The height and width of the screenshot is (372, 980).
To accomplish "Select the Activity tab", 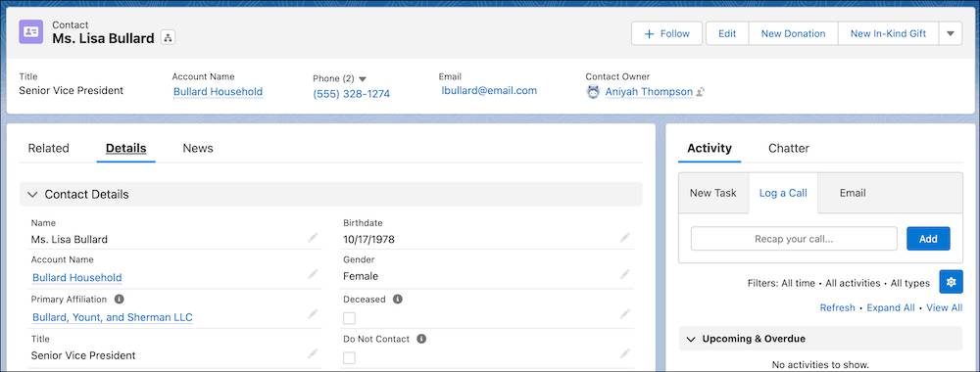I will click(710, 149).
